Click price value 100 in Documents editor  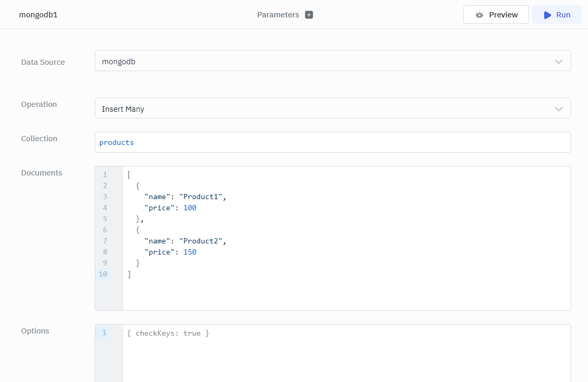click(x=190, y=208)
